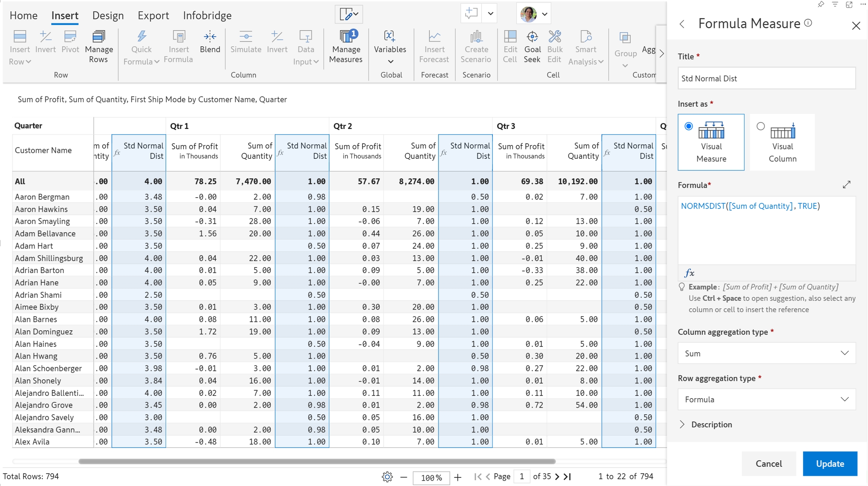This screenshot has height=486, width=868.
Task: Go to last page using pagination icon
Action: (567, 477)
